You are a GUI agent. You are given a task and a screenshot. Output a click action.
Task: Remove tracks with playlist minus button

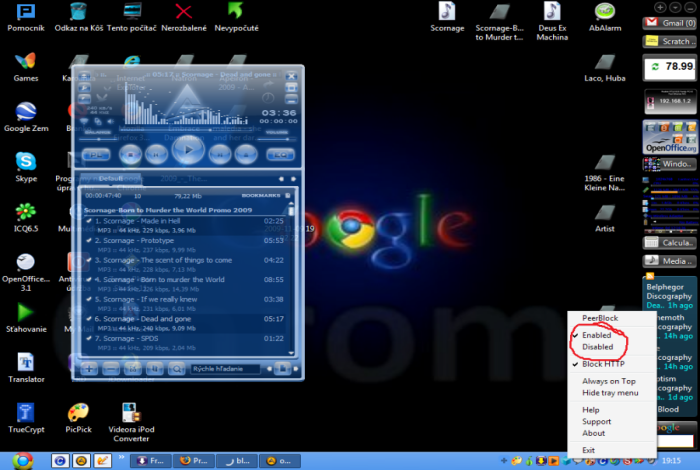click(x=111, y=369)
